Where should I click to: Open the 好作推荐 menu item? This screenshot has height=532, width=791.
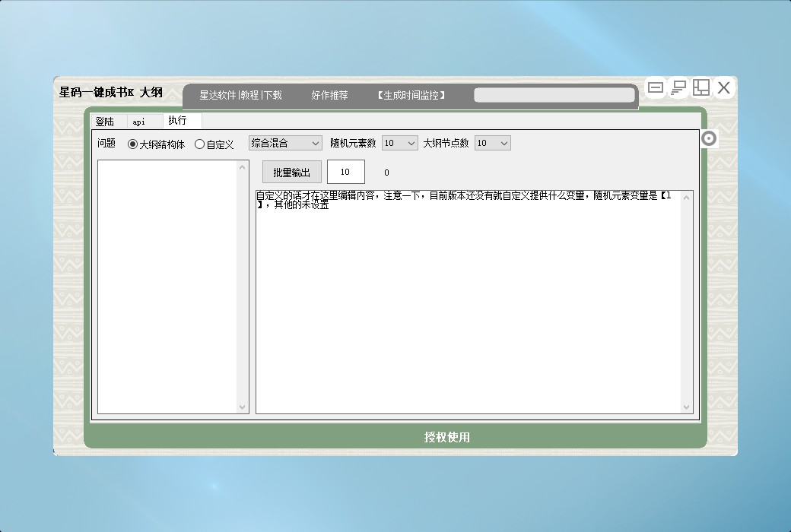click(x=329, y=95)
